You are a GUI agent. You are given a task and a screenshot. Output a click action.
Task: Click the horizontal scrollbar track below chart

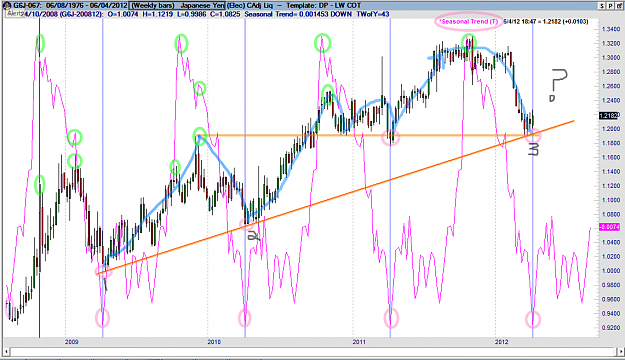313,352
